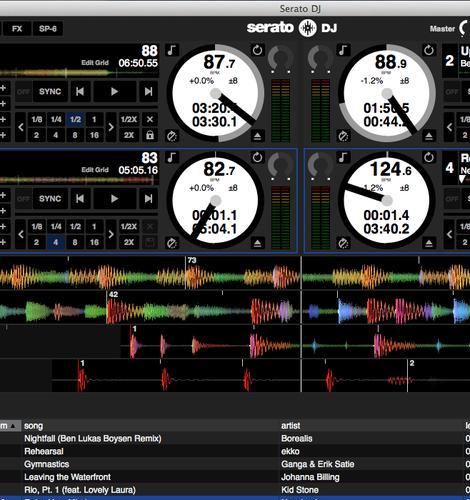Viewport: 470px width, 500px height.
Task: Click Edit Grid on the 88 BPM deck
Action: point(95,63)
